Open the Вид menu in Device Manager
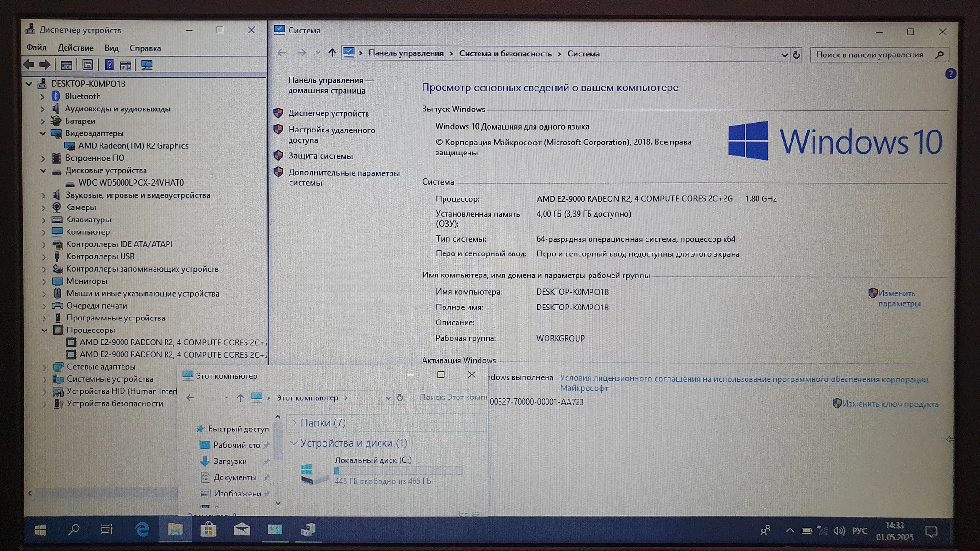Image resolution: width=980 pixels, height=551 pixels. coord(111,48)
